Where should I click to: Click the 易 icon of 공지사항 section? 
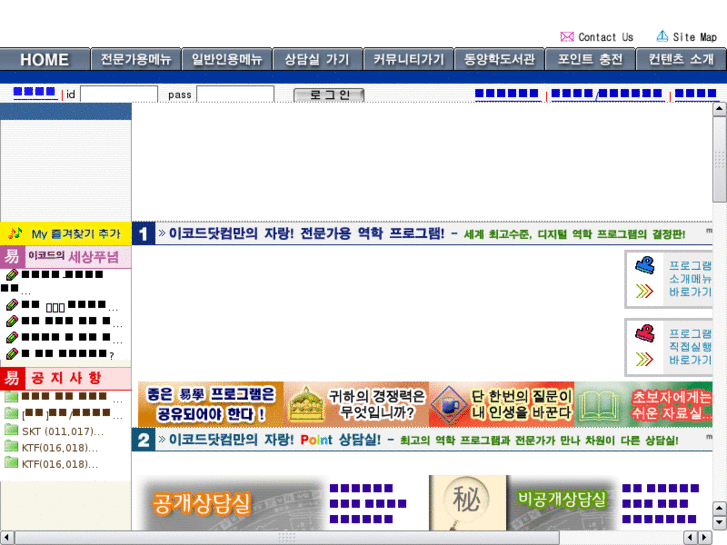(12, 378)
